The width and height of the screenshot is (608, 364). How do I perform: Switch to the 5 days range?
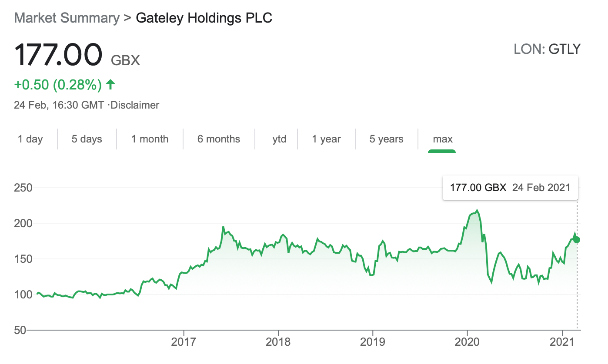click(x=87, y=139)
